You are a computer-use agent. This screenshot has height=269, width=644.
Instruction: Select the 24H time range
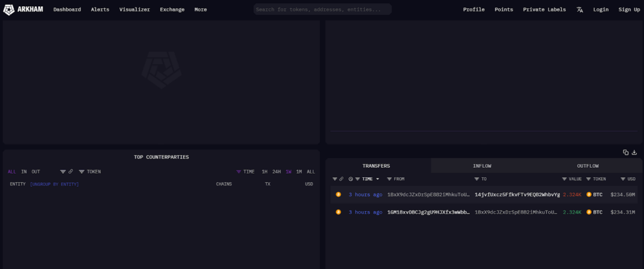pos(276,172)
